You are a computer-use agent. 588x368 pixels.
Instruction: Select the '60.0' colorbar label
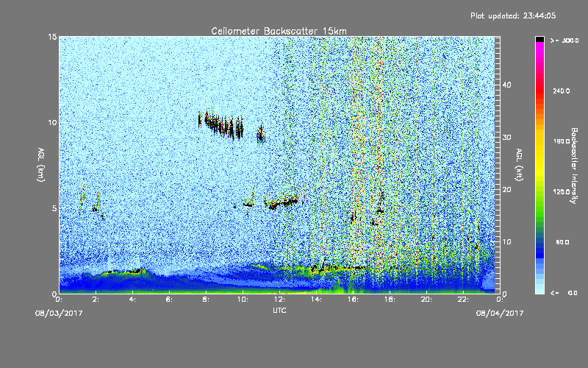point(562,243)
